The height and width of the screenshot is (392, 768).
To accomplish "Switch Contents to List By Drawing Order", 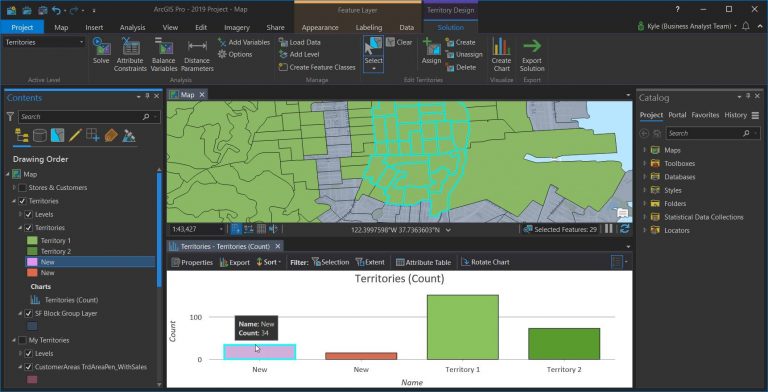I will [x=22, y=135].
